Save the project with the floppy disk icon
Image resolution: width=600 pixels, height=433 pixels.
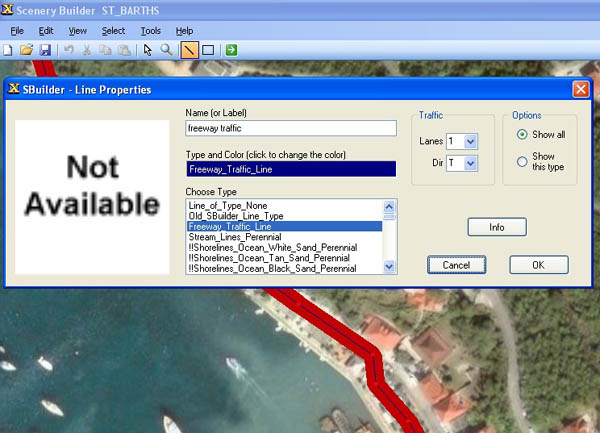[x=45, y=50]
